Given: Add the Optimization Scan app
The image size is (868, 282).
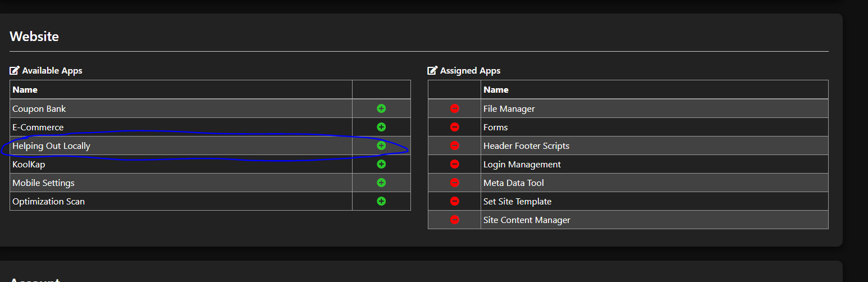Looking at the screenshot, I should (381, 201).
